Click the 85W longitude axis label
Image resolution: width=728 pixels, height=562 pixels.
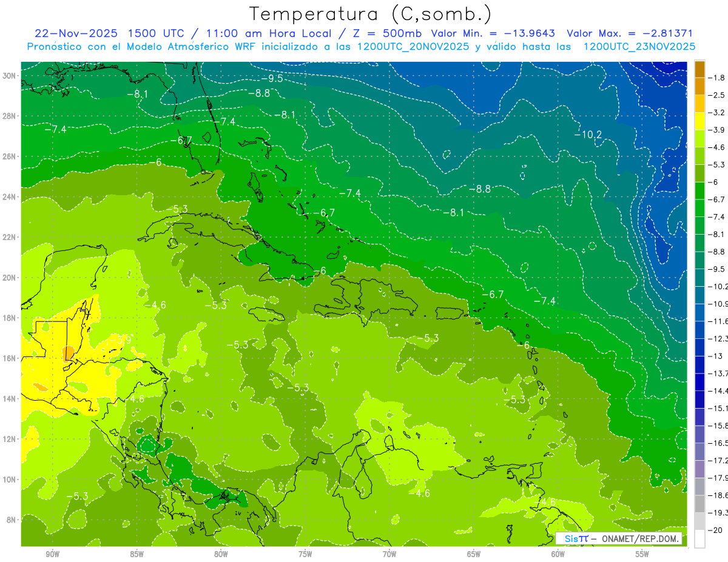point(136,555)
